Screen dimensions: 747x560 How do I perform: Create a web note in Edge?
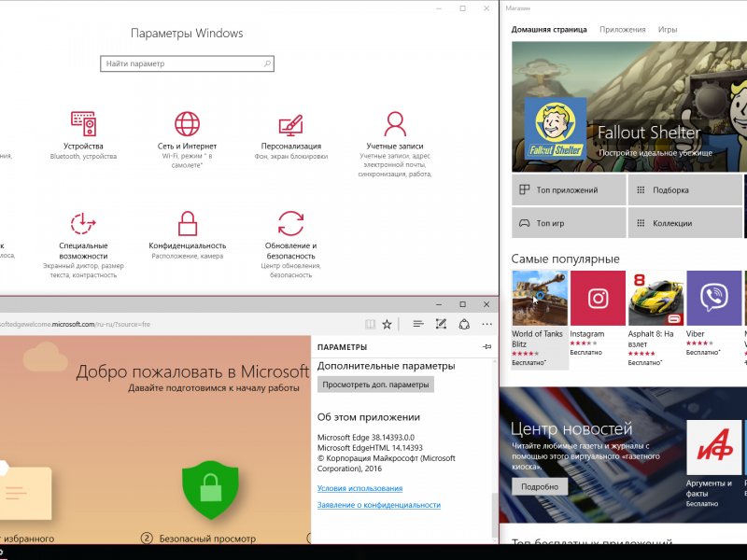(x=441, y=324)
